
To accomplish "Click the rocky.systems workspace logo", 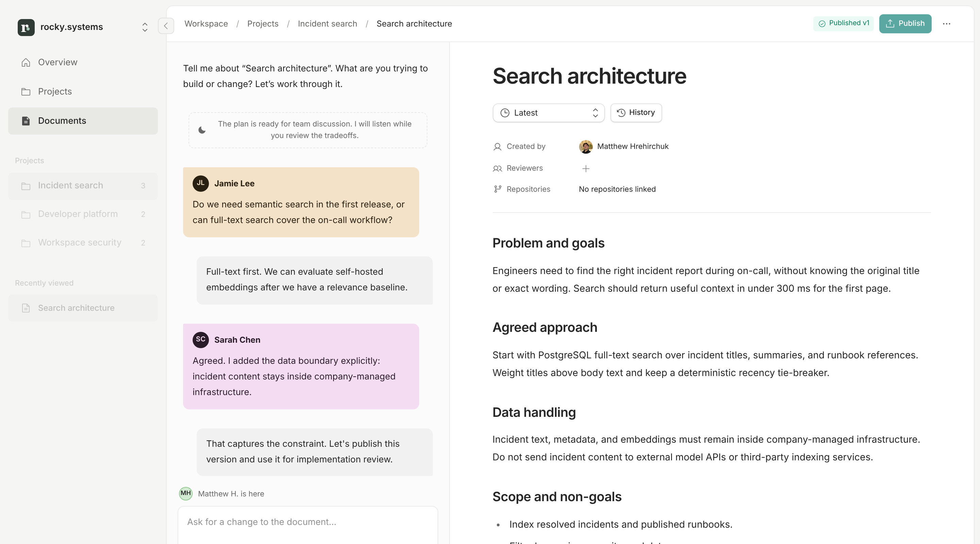I will (x=26, y=28).
